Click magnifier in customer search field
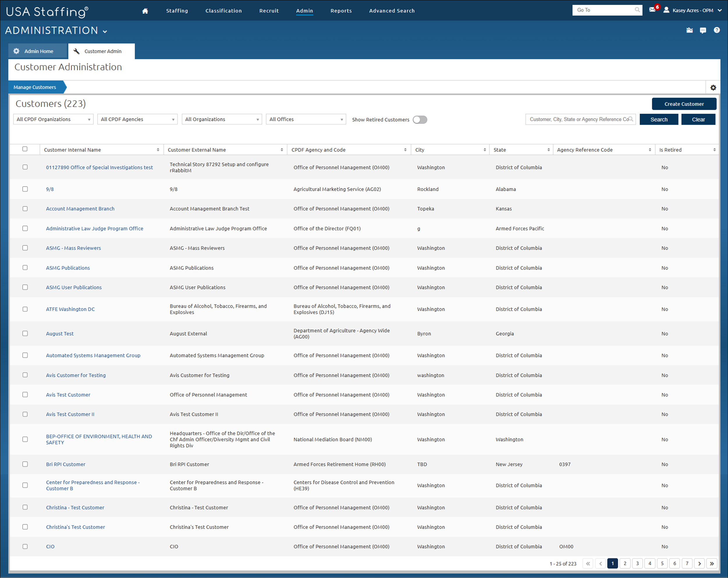This screenshot has height=578, width=728. click(631, 119)
